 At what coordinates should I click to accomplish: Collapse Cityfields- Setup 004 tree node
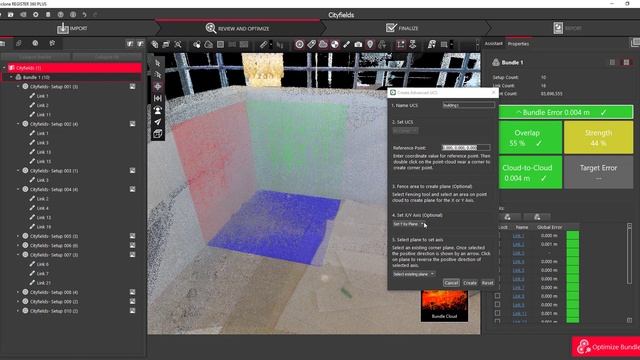(18, 189)
